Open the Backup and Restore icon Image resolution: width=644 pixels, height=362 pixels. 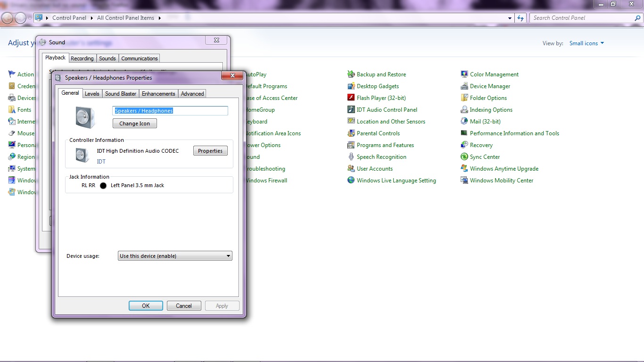[x=351, y=74]
